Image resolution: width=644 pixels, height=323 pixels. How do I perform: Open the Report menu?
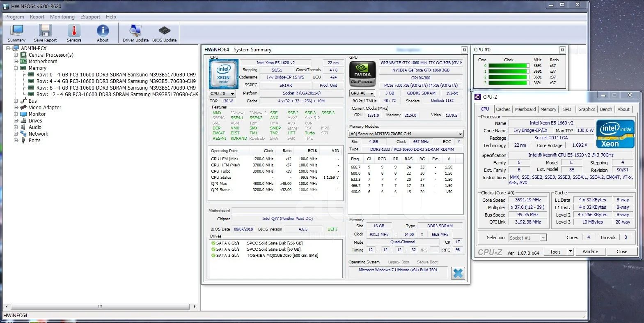point(37,17)
